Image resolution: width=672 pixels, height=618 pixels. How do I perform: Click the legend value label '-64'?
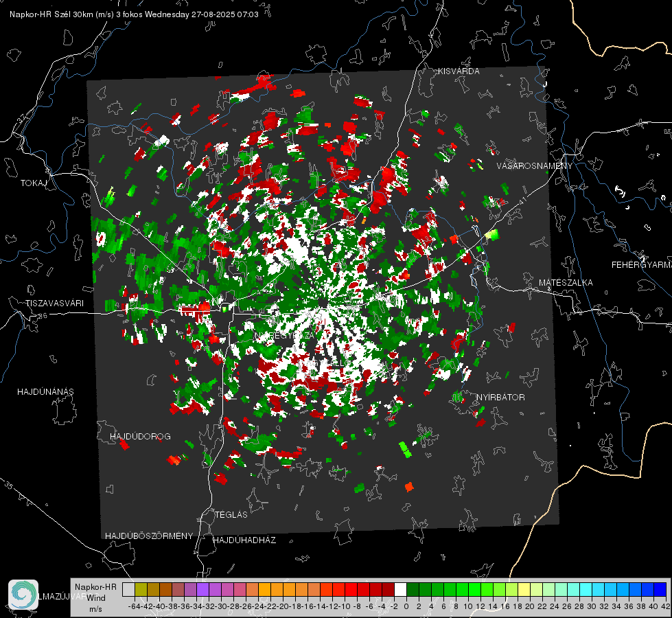[x=135, y=606]
